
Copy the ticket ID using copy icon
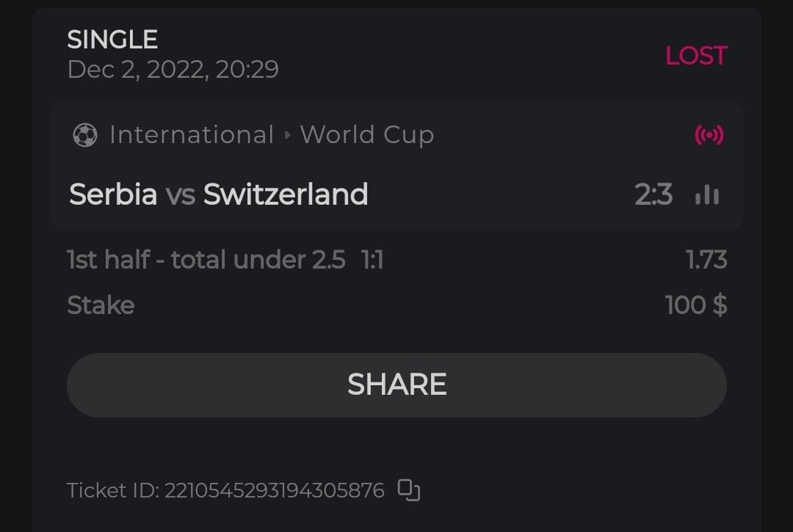(409, 490)
